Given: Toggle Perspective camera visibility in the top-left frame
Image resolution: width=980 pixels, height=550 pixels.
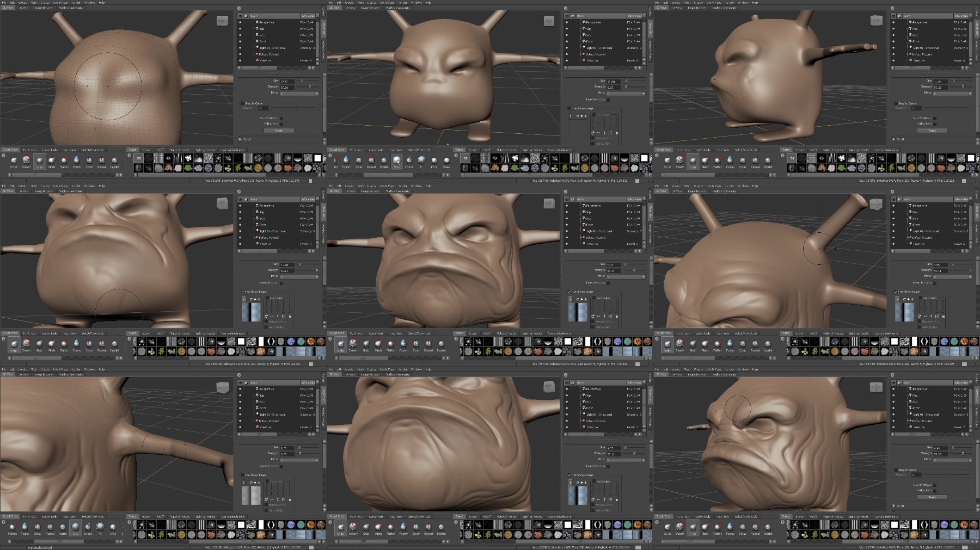Looking at the screenshot, I should pos(240,22).
